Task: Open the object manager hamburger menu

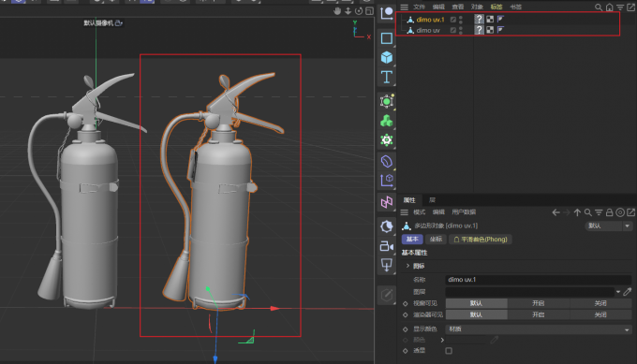Action: 404,7
